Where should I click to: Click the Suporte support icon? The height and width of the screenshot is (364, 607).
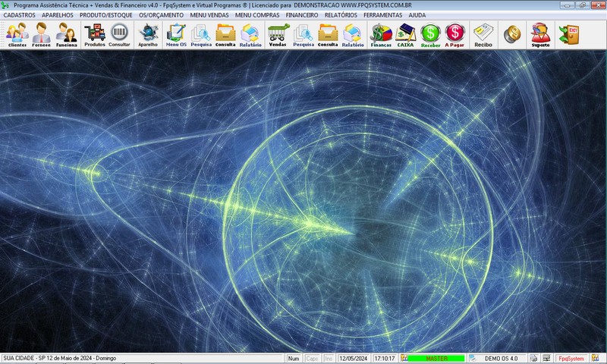tap(540, 35)
